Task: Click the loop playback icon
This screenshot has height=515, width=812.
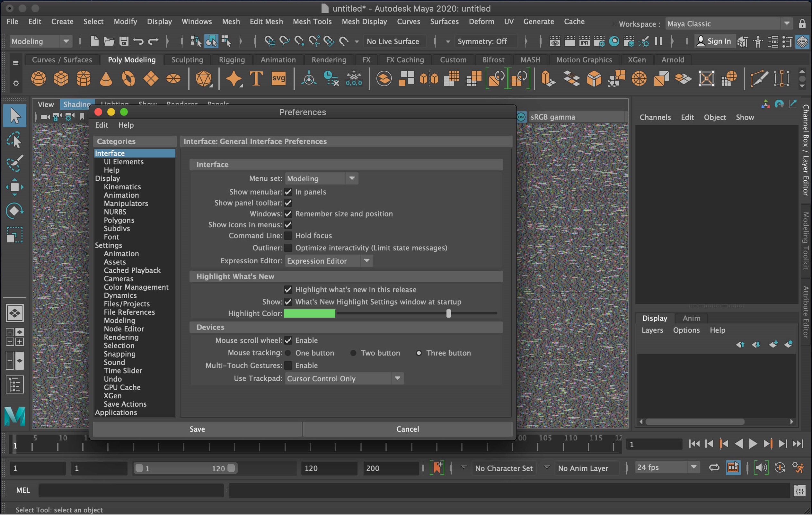Action: (714, 468)
